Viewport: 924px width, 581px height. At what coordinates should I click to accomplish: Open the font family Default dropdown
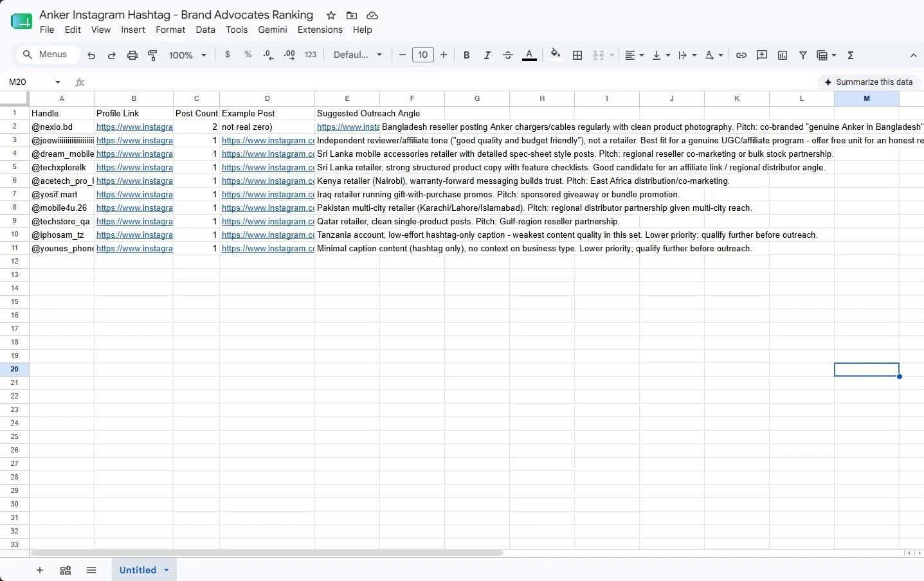tap(358, 55)
